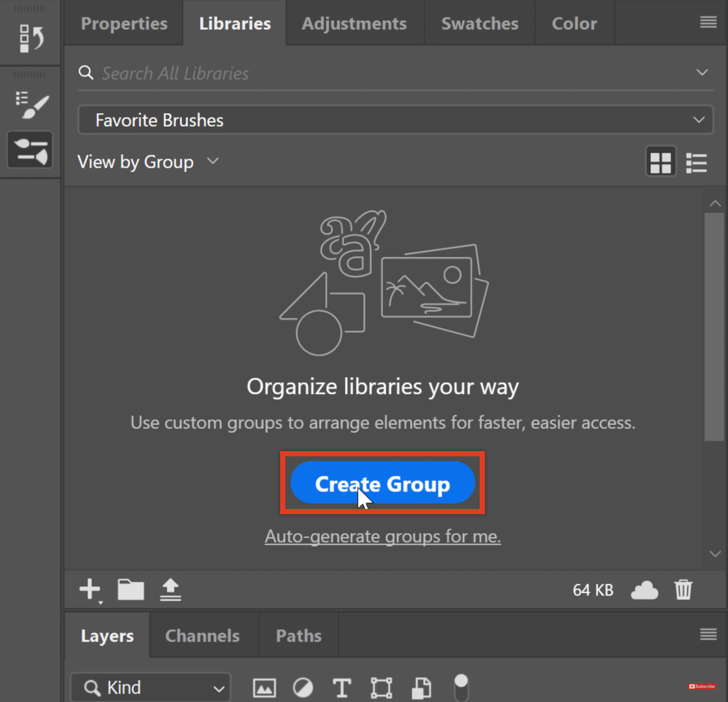
Task: Switch to the Channels tab
Action: (202, 636)
